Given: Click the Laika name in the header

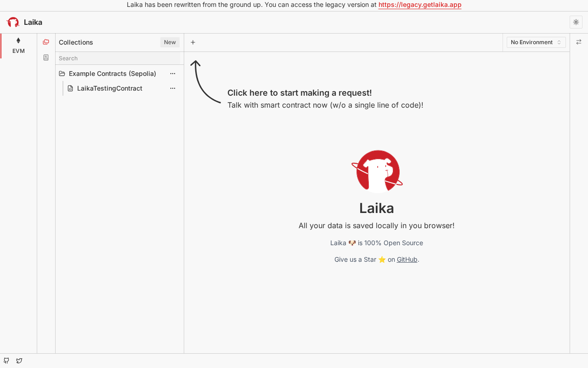Looking at the screenshot, I should point(33,22).
